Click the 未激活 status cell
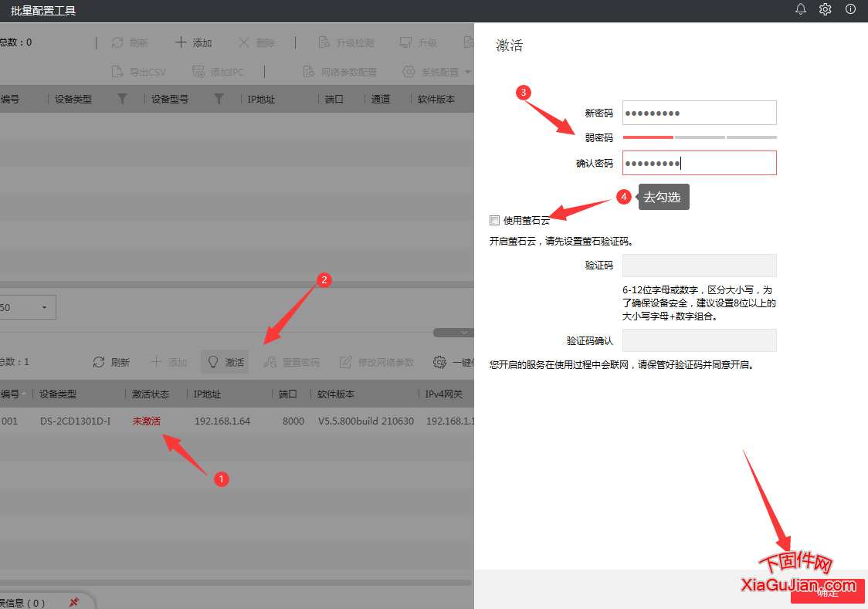 point(146,421)
